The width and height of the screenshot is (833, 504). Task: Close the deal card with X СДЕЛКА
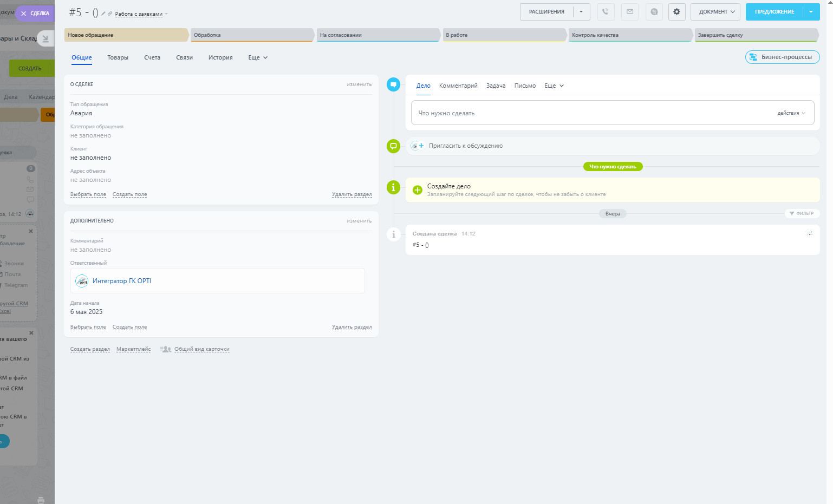coord(35,14)
